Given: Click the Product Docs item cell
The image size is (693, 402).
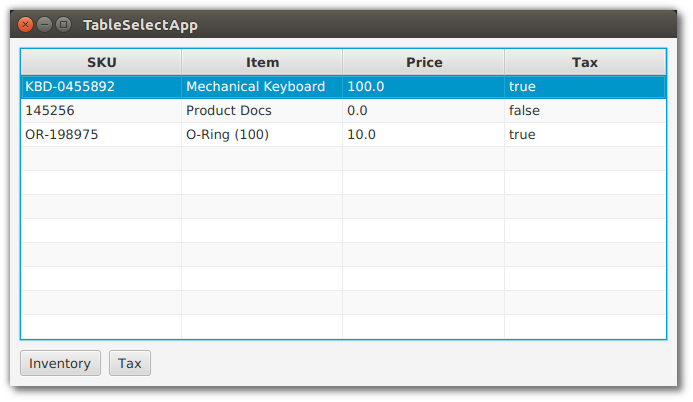Looking at the screenshot, I should [x=228, y=111].
